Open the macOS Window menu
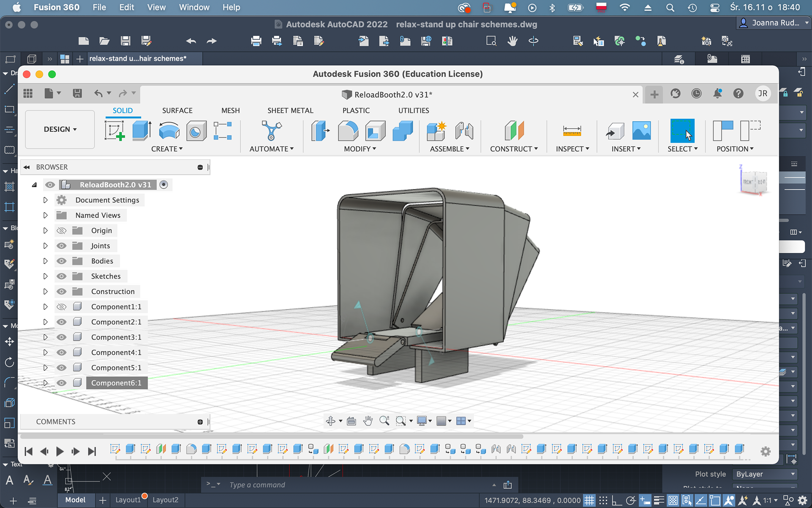This screenshot has width=812, height=508. pos(194,7)
